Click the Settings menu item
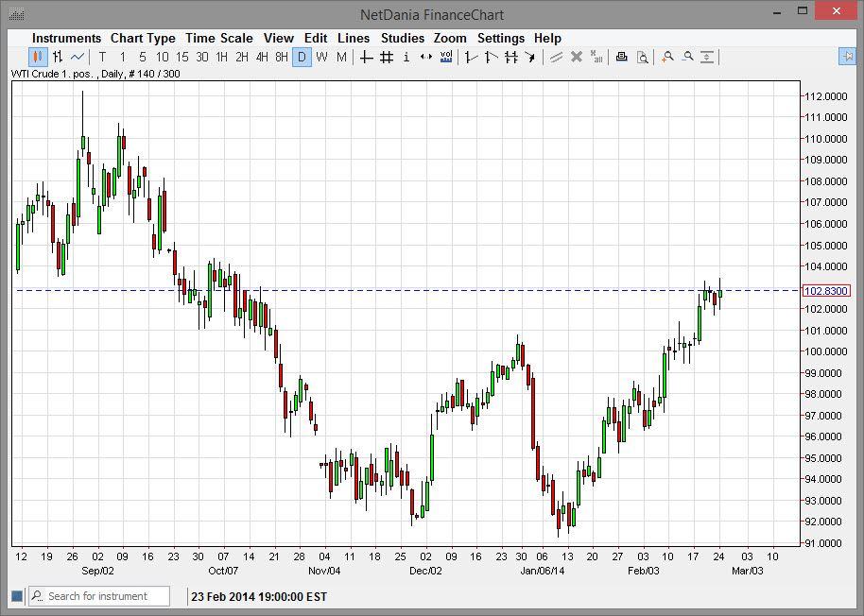The width and height of the screenshot is (864, 616). [501, 38]
